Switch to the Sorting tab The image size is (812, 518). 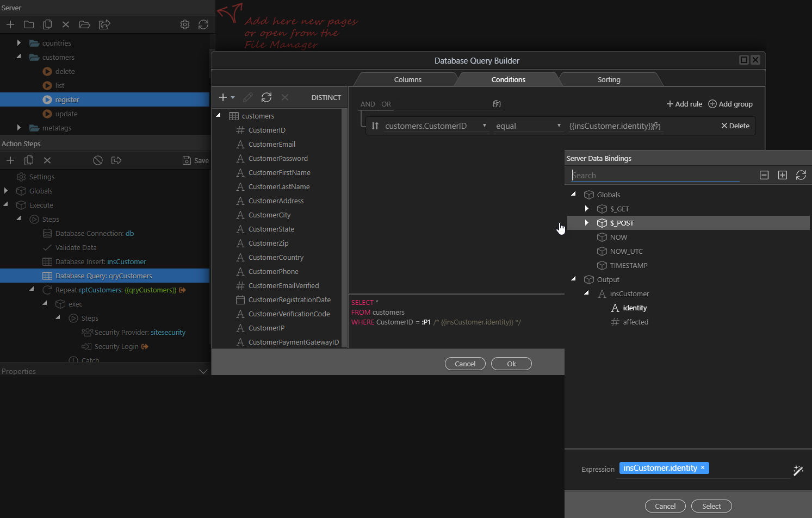coord(609,80)
